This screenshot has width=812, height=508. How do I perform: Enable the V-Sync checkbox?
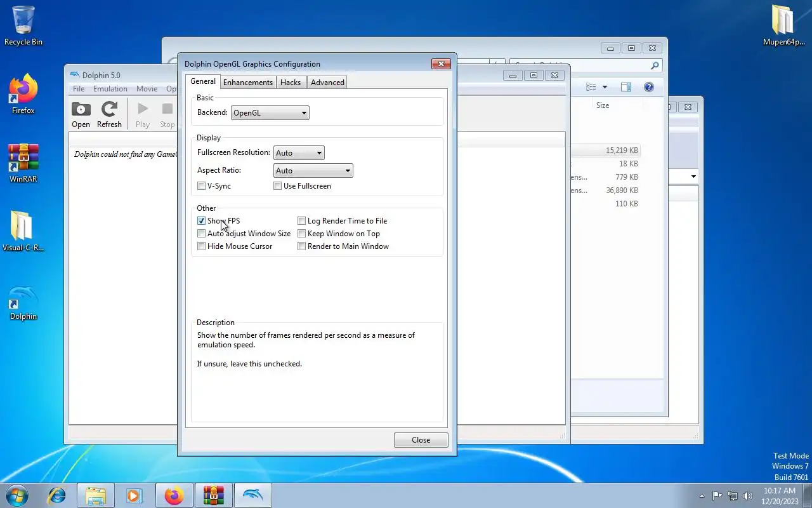[201, 186]
